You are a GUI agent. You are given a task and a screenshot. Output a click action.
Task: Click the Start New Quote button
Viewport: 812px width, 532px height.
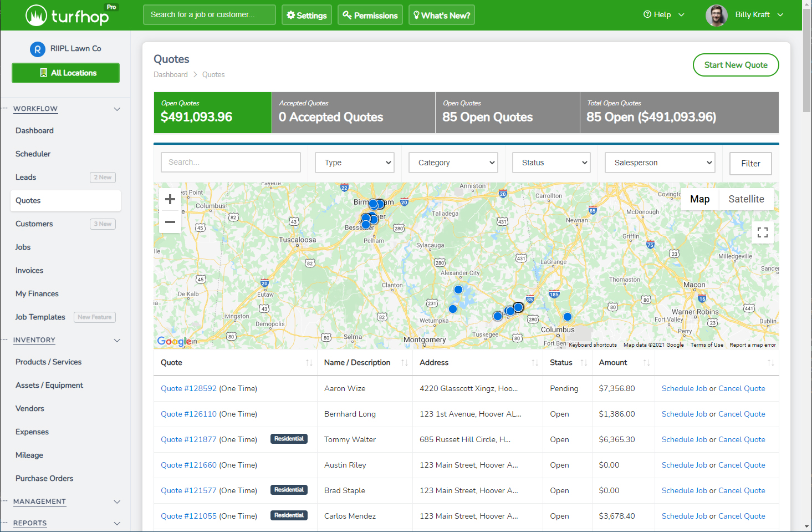[736, 65]
